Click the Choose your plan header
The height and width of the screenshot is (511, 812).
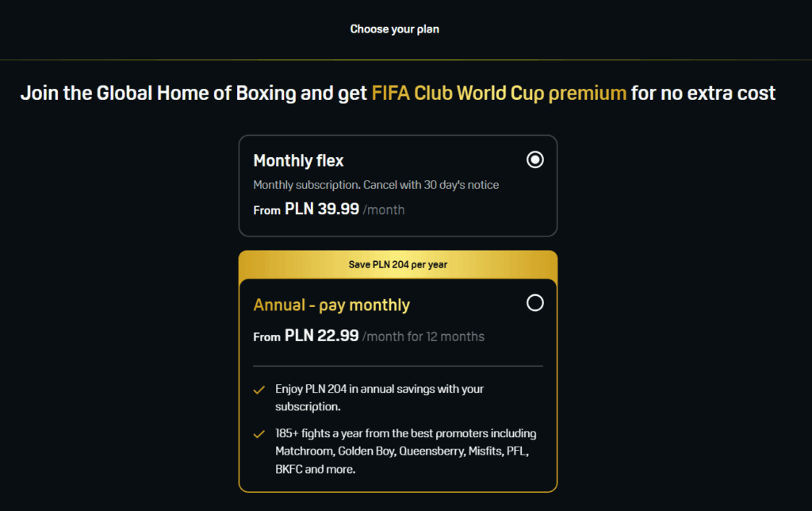(395, 29)
